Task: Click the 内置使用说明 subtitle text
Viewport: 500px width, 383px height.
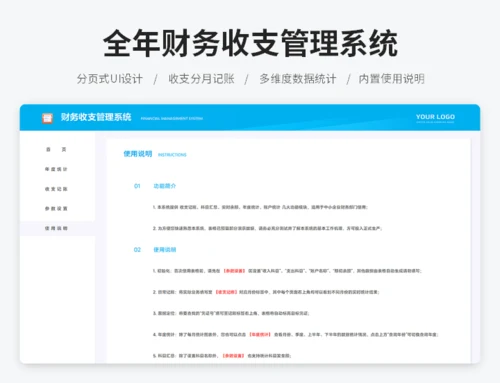Action: point(392,79)
